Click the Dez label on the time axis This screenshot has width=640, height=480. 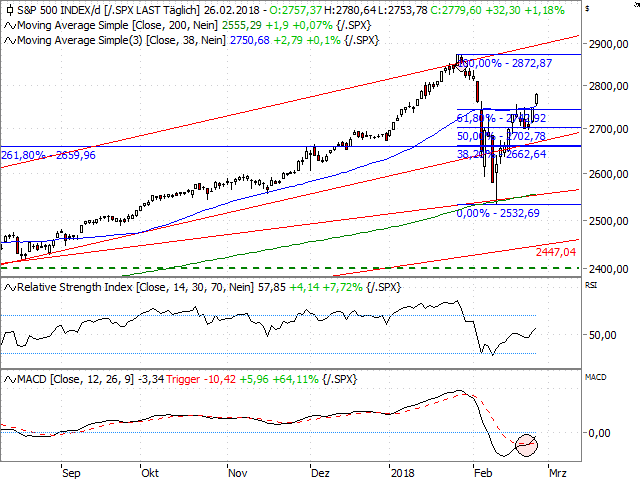point(320,473)
